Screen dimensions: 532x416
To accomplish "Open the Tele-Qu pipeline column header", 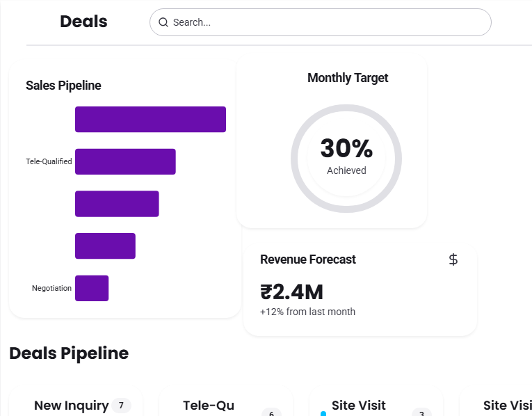I will (209, 406).
